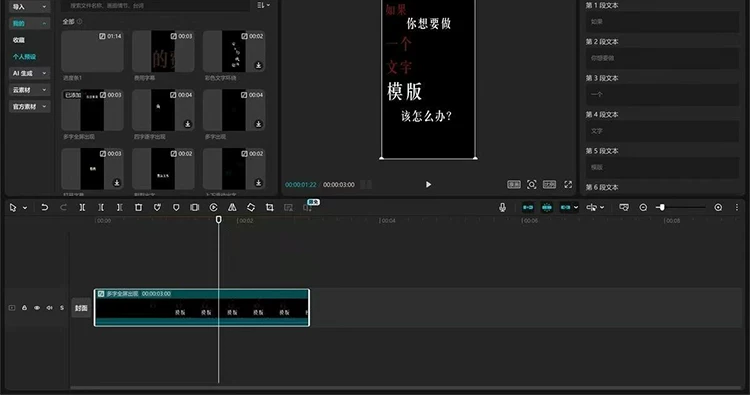Expand the 官方素材 official materials section
Screen dimensions: 750x404
coord(30,107)
